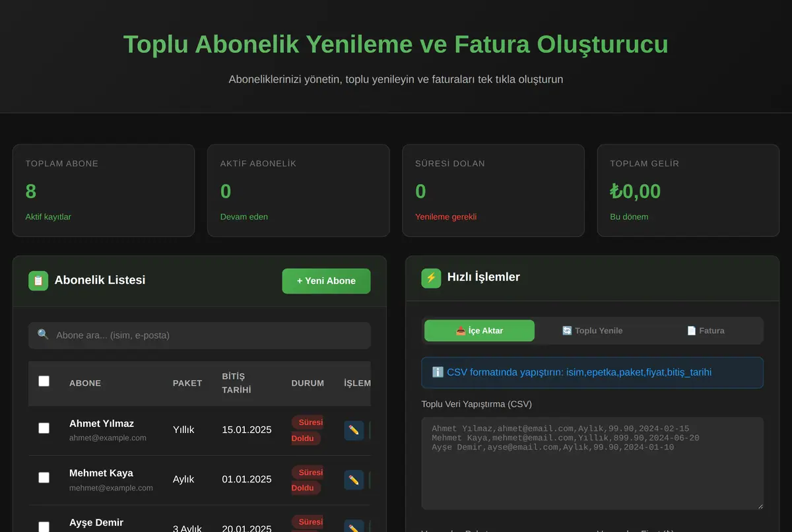Click the magnifier icon in the search box
This screenshot has height=532, width=792.
click(x=43, y=335)
